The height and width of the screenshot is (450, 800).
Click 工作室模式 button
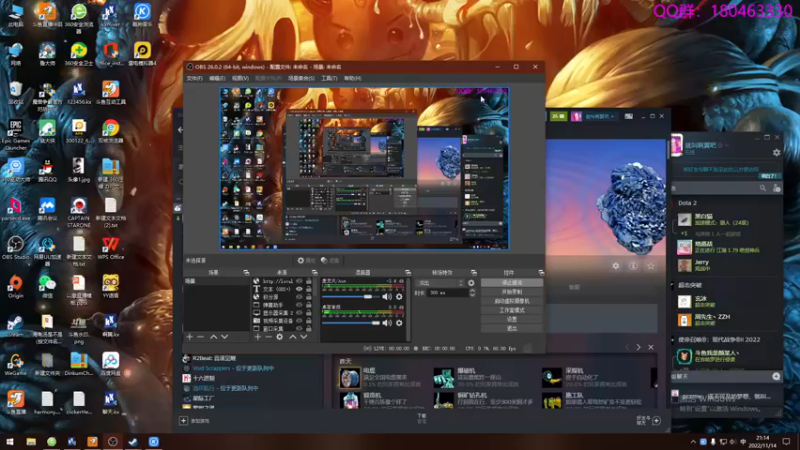pyautogui.click(x=512, y=310)
